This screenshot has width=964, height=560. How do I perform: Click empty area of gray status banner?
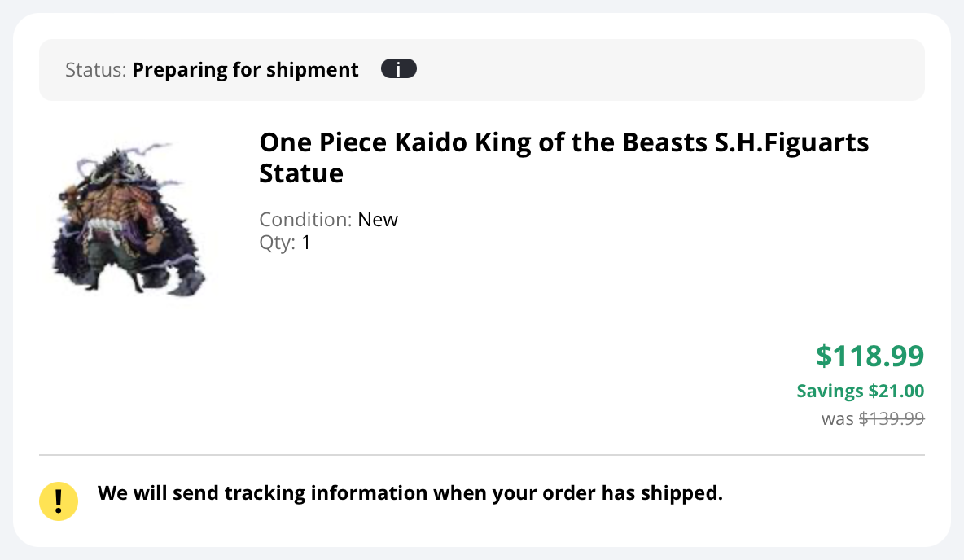tap(670, 69)
